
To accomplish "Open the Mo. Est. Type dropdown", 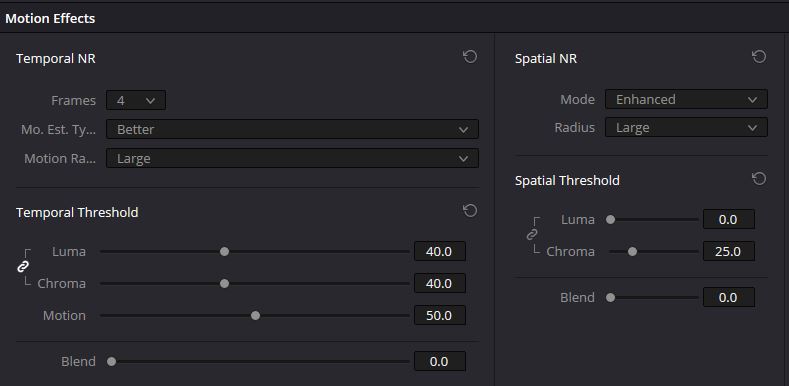I will pos(292,129).
